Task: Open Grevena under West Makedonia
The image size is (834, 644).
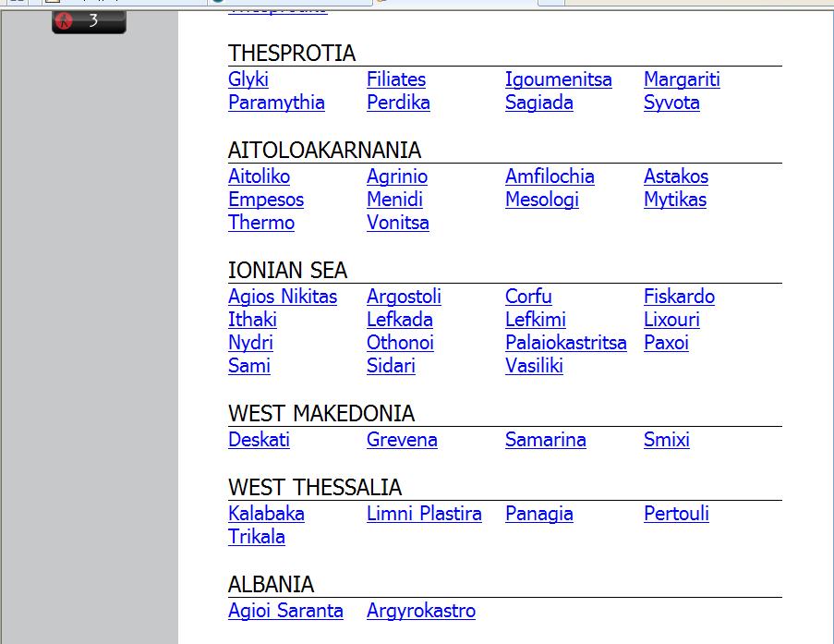Action: point(402,440)
